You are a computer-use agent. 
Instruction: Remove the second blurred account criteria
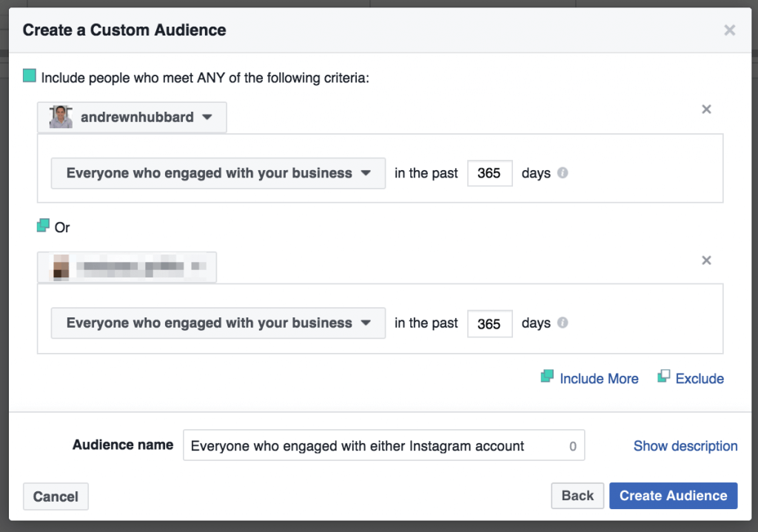pyautogui.click(x=706, y=260)
